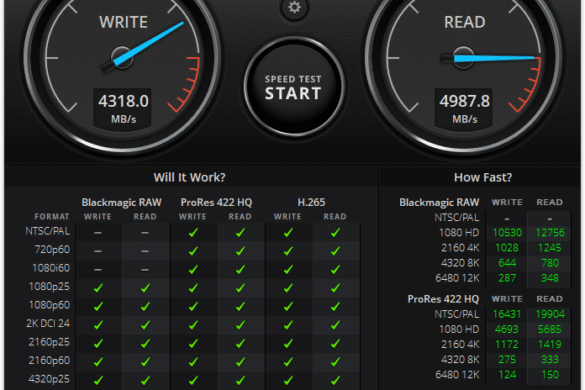Open settings via the gear icon
The image size is (585, 390).
tap(294, 7)
